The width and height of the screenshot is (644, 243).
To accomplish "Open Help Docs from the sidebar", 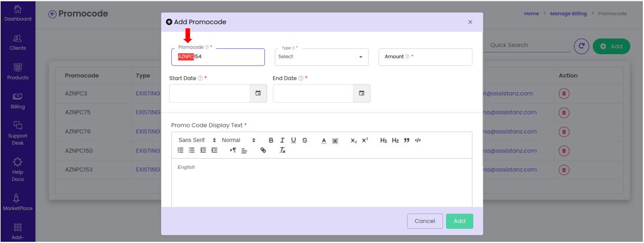I will tap(18, 170).
